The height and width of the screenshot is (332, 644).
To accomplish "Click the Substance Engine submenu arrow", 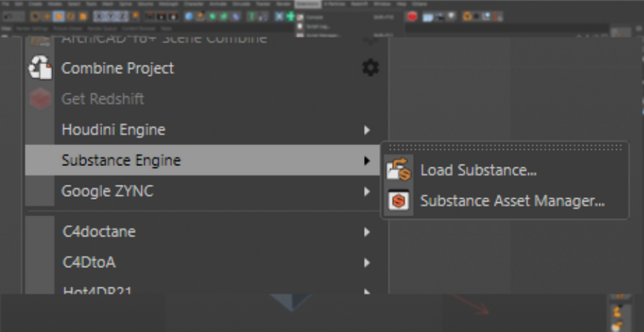I will click(x=367, y=161).
